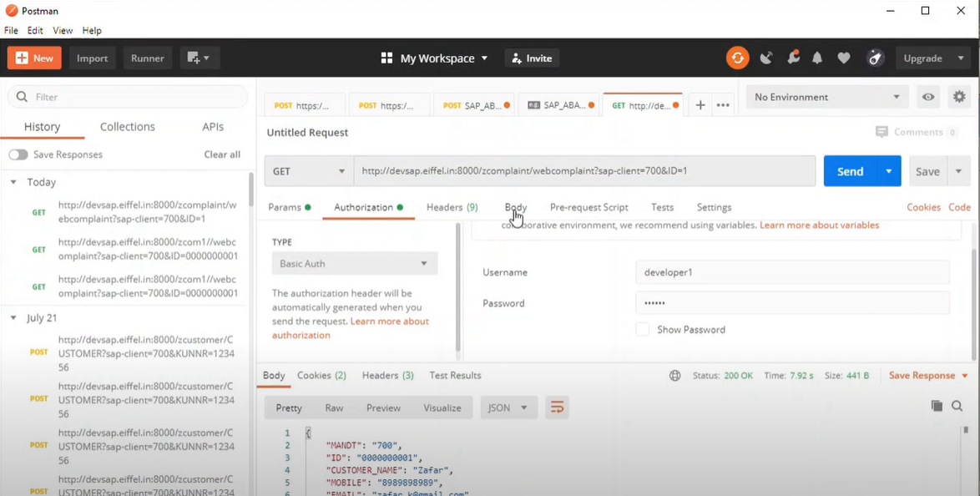Viewport: 980px width, 496px height.
Task: Click the heart icon in header
Action: 844,58
